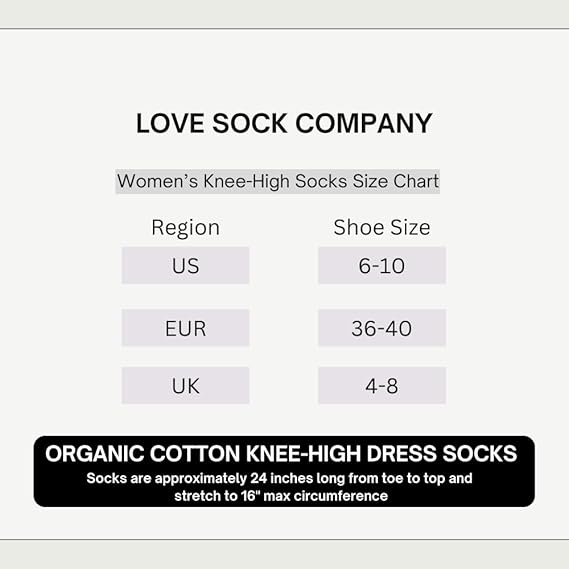Click the word COMPANY in the heading
569x569 pixels.
(364, 123)
